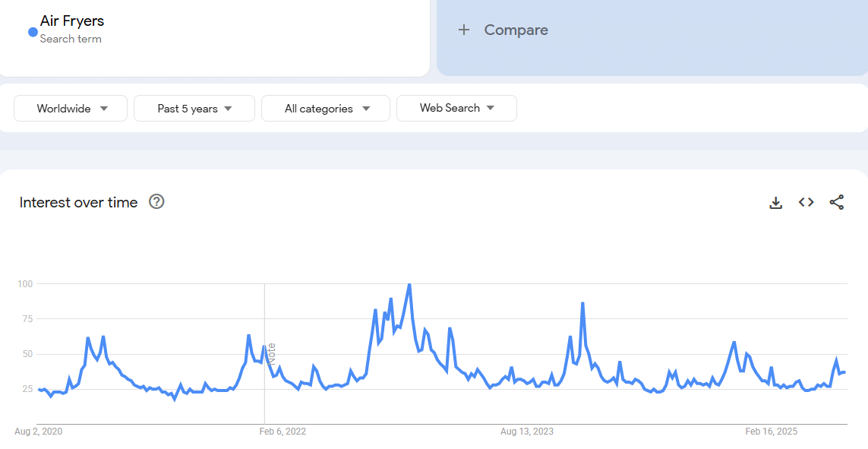Viewport: 868px width, 449px height.
Task: Click the Interest over time heading
Action: [78, 202]
